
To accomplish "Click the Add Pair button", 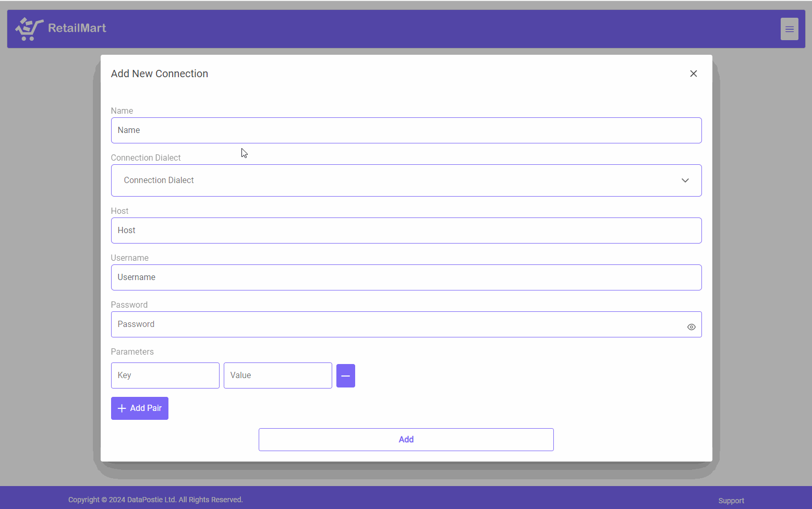I will [139, 408].
